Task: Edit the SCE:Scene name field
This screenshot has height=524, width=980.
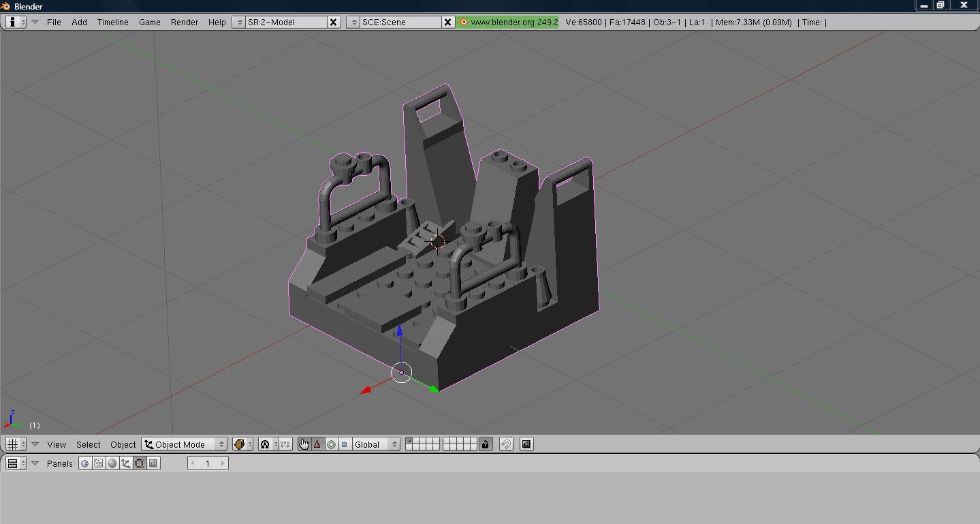Action: (400, 22)
